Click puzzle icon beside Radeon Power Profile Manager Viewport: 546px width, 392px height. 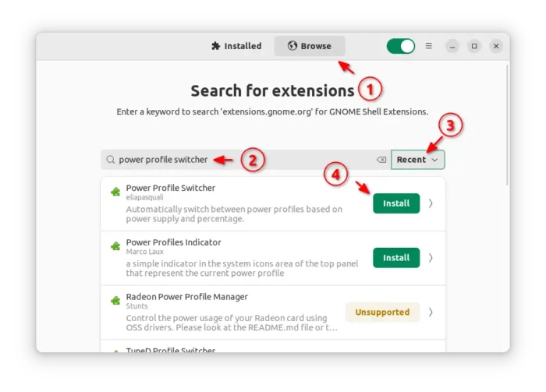pyautogui.click(x=115, y=300)
